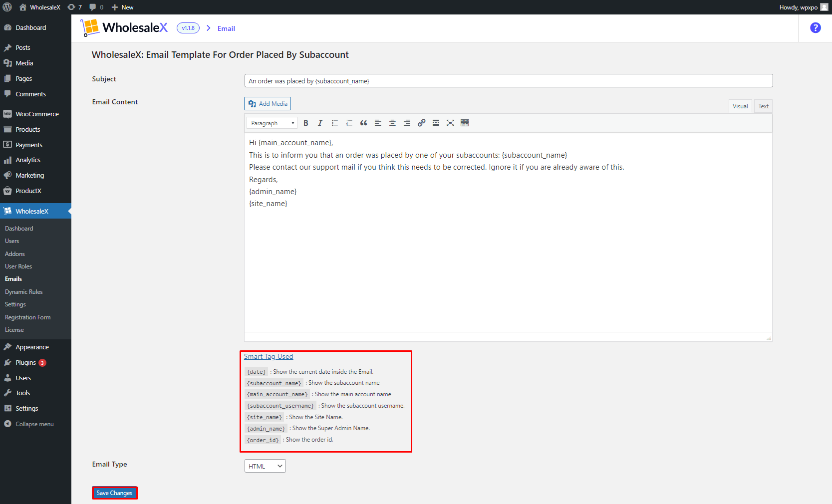Click the editor resize handle
The image size is (832, 504).
tap(769, 338)
